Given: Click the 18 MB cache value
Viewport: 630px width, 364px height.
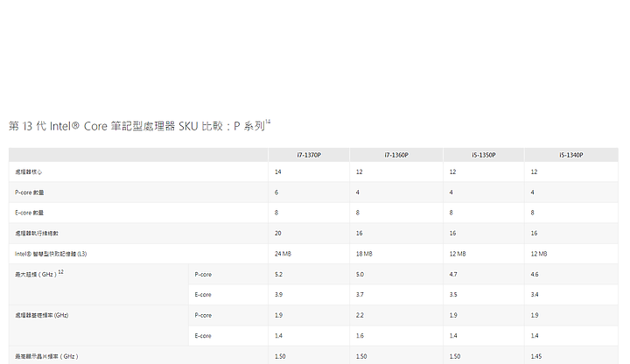Looking at the screenshot, I should click(x=364, y=254).
